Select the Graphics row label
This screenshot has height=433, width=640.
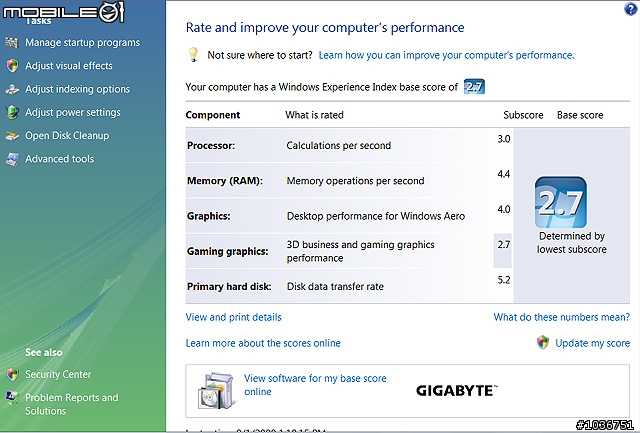click(x=209, y=216)
